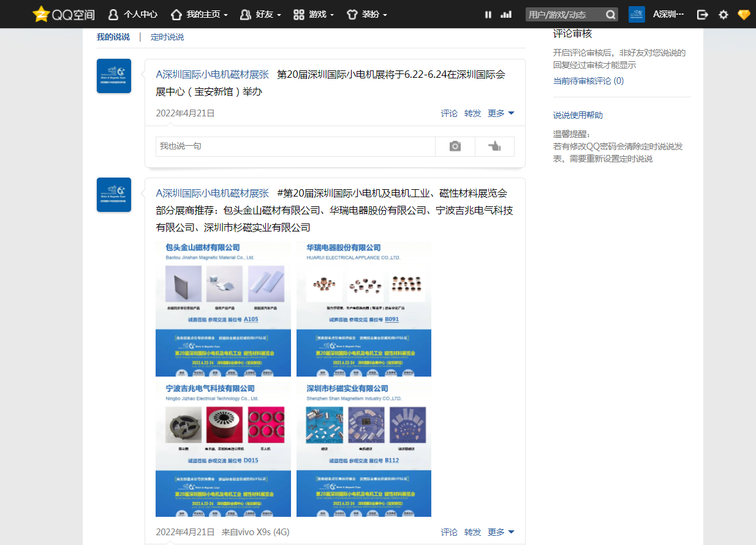Click 评论 on the 6.22-6.24 exhibition post
This screenshot has height=545, width=756.
(449, 113)
